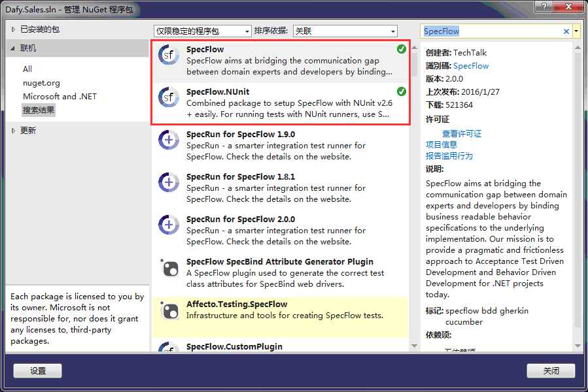The width and height of the screenshot is (588, 392).
Task: Select All under 联机
Action: click(x=27, y=69)
